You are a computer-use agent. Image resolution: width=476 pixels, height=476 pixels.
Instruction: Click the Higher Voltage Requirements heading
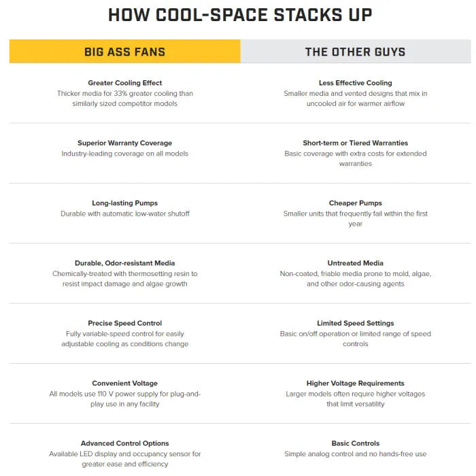355,384
